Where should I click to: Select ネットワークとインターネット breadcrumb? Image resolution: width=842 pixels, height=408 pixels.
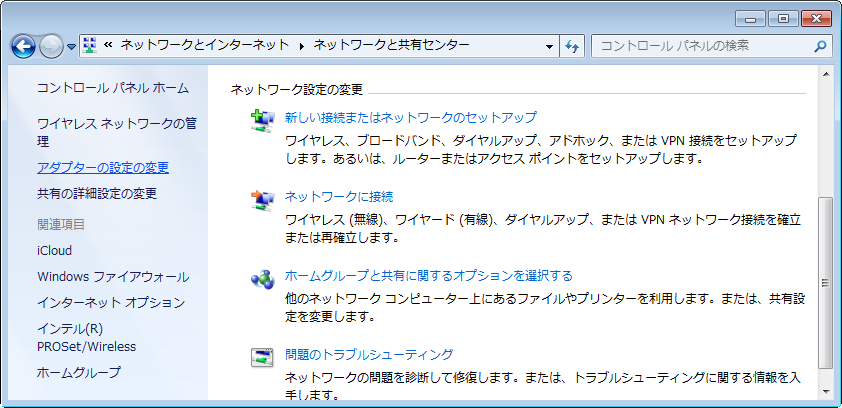[x=205, y=45]
